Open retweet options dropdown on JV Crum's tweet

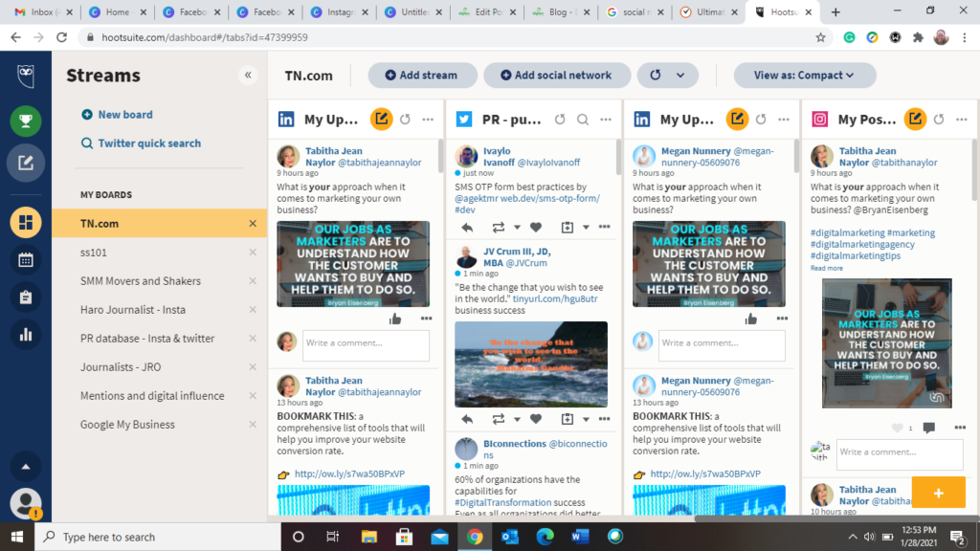pos(517,419)
